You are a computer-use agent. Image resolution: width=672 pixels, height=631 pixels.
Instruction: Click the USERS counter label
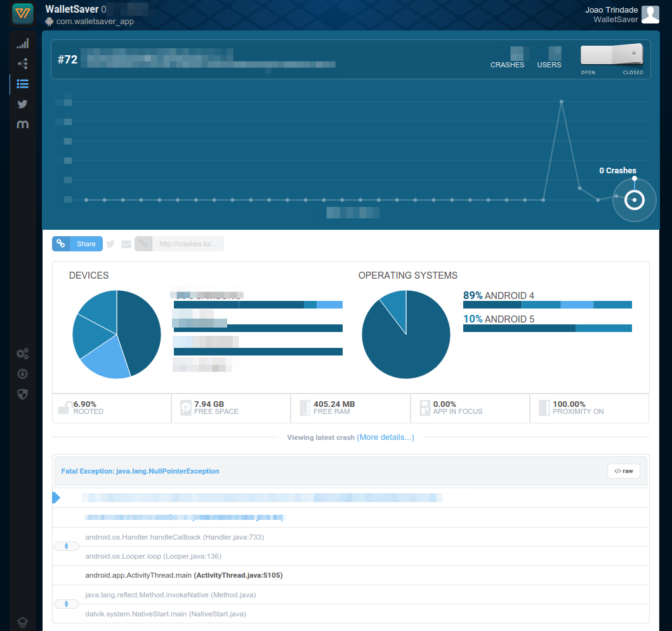[x=549, y=65]
